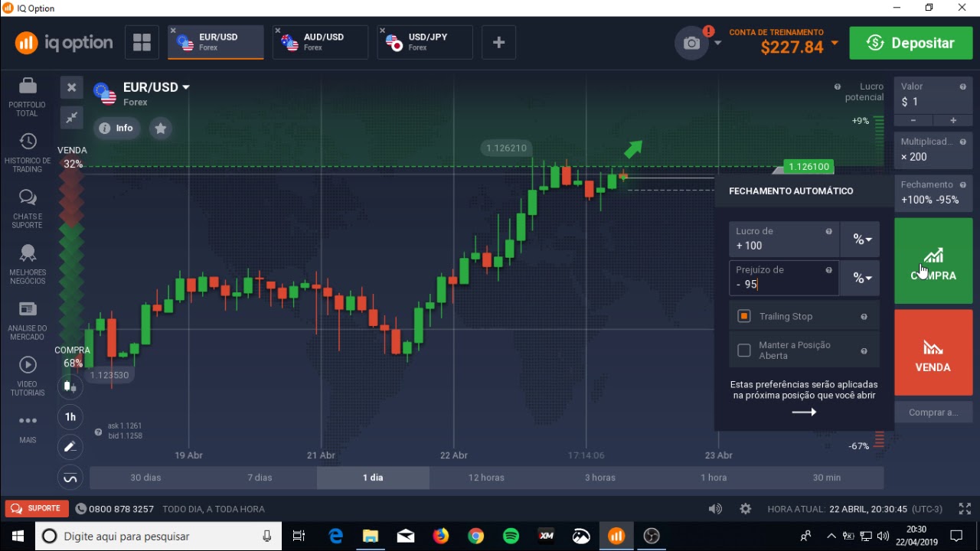Toggle the sound speaker icon
The height and width of the screenshot is (551, 980).
point(715,509)
